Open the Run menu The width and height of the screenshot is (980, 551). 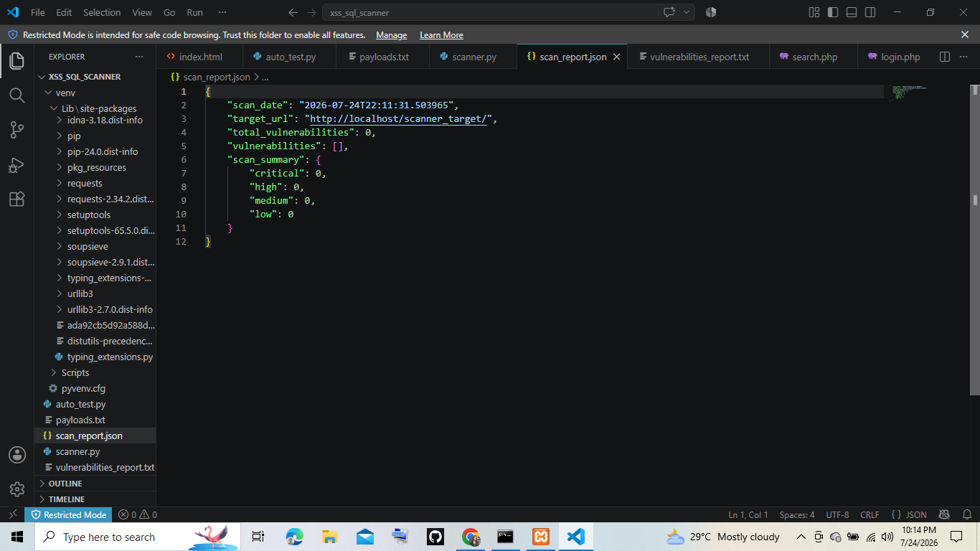pyautogui.click(x=194, y=12)
